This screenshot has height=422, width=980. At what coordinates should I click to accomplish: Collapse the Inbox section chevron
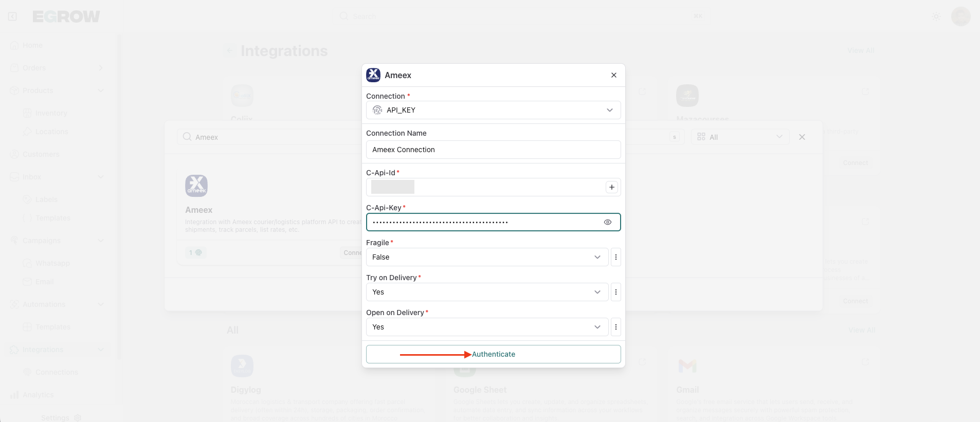pos(101,177)
